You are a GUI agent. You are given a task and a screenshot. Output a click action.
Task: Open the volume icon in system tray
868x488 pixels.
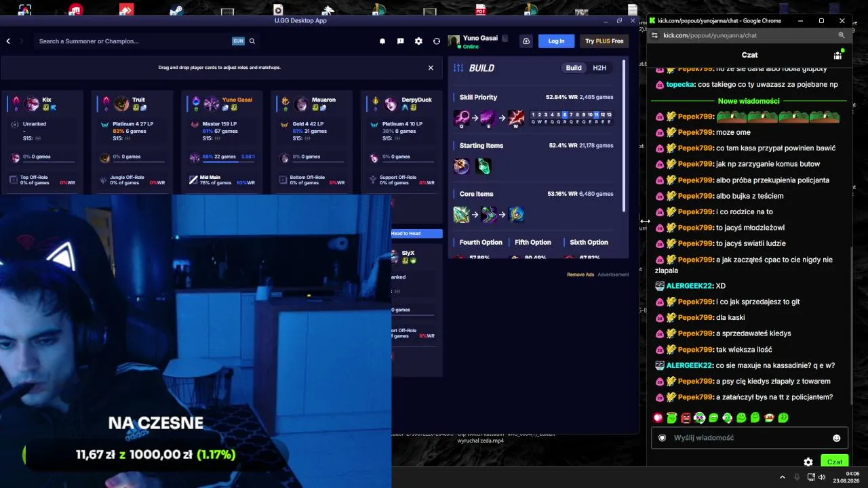click(x=822, y=477)
